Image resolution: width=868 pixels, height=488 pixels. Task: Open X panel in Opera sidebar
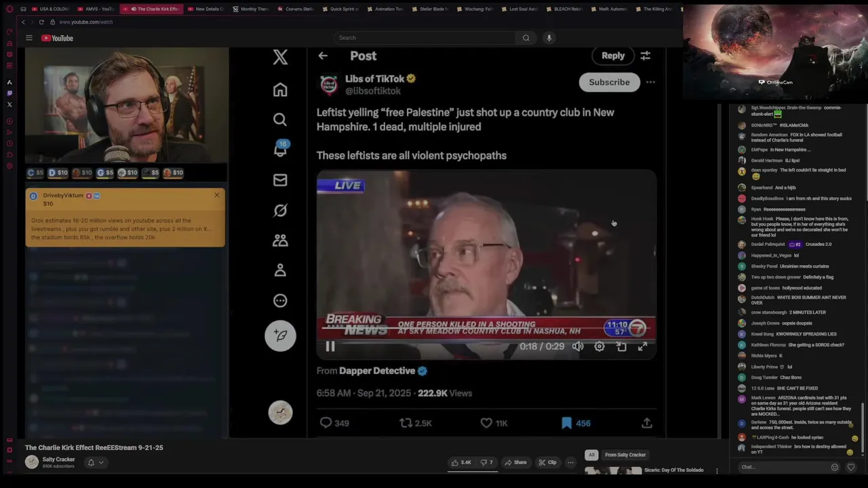(x=9, y=104)
